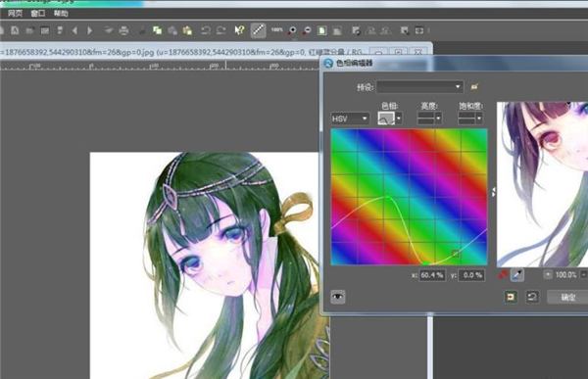
Task: Click the 确定 confirm button
Action: tap(567, 297)
